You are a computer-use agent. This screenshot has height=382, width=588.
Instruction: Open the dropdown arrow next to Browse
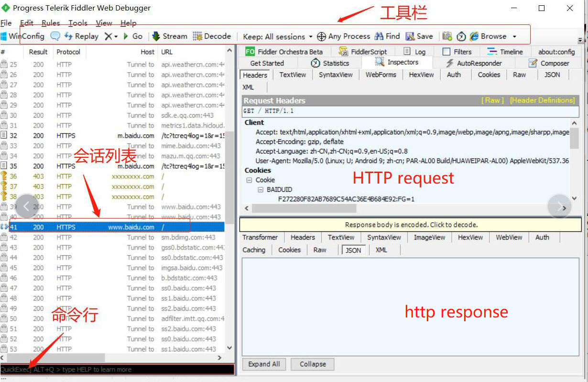point(514,37)
